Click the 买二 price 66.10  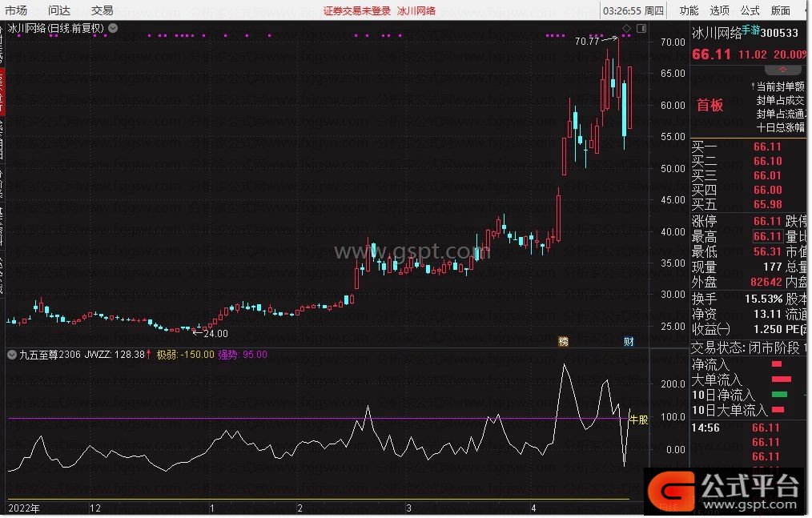click(767, 161)
